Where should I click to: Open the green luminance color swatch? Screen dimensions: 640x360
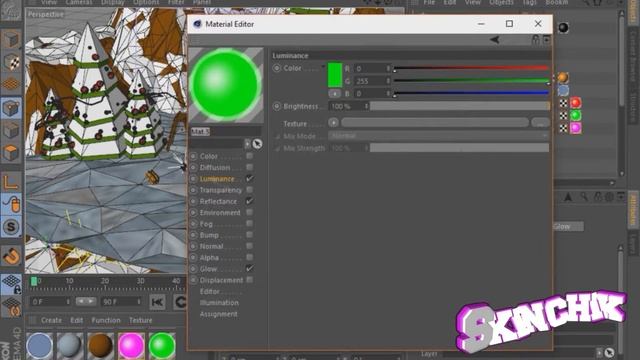click(335, 75)
